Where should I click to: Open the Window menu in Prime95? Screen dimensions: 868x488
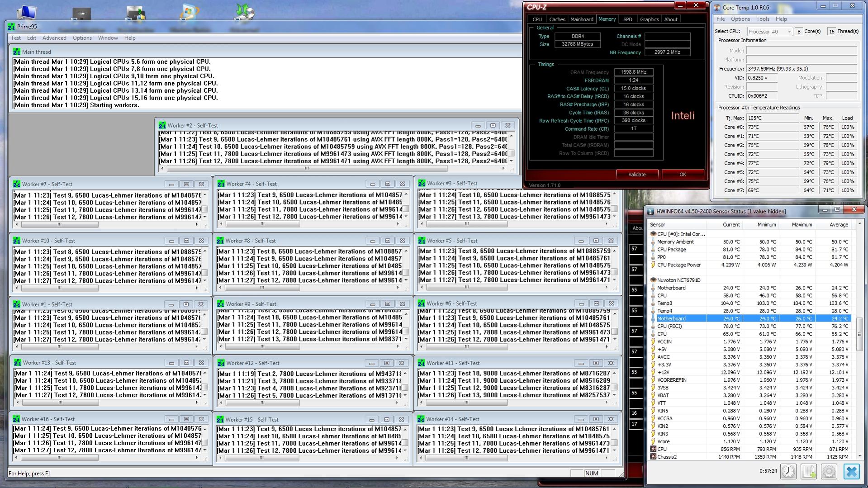pos(108,38)
